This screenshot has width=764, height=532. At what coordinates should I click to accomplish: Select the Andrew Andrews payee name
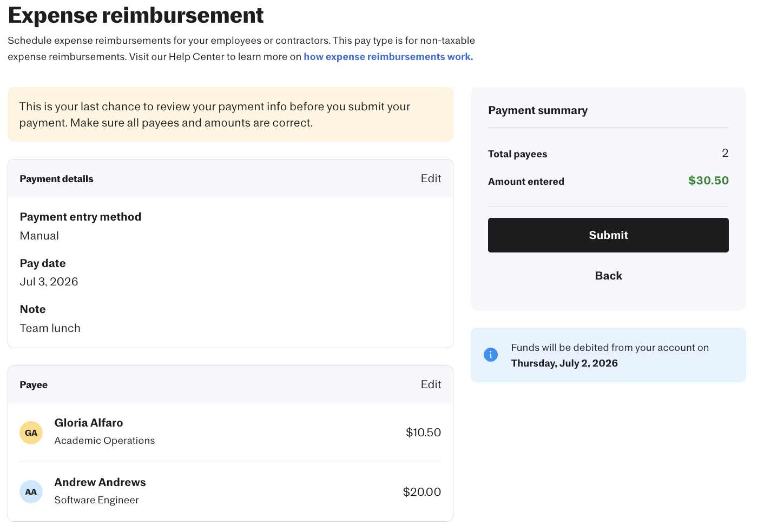click(x=100, y=482)
